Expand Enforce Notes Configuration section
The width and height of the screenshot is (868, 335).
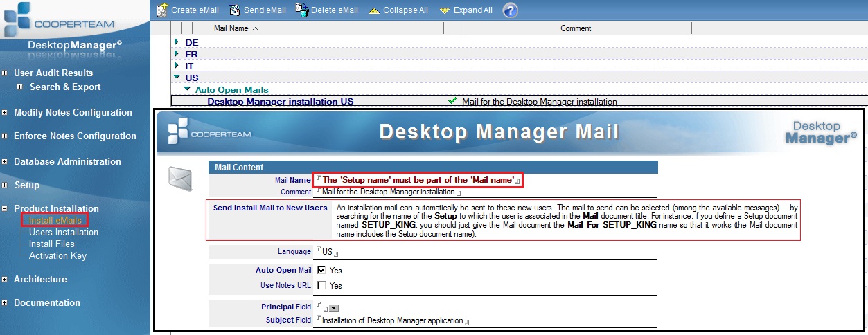pos(6,136)
